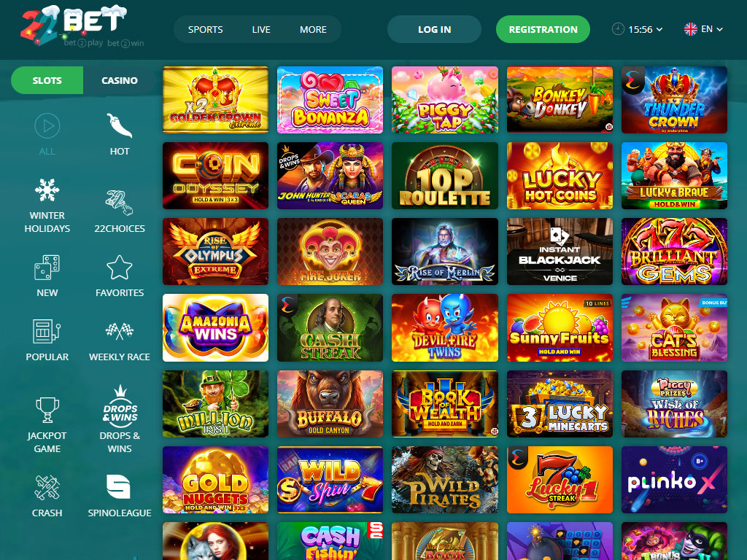The width and height of the screenshot is (747, 560).
Task: Select the Popular slot machine icon
Action: click(x=47, y=332)
